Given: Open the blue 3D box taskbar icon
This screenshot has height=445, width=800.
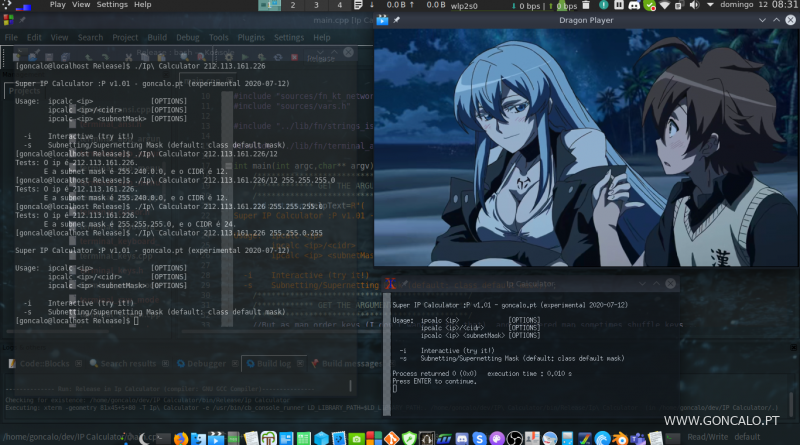Looking at the screenshot, I should pyautogui.click(x=321, y=438).
